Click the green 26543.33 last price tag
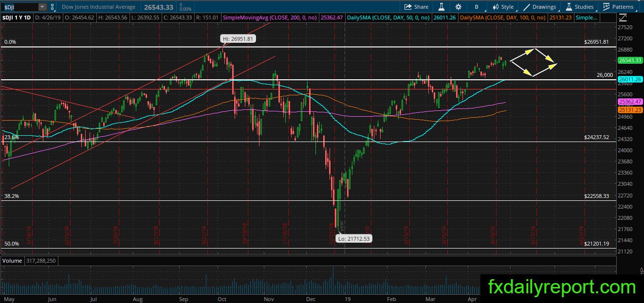 pyautogui.click(x=630, y=60)
